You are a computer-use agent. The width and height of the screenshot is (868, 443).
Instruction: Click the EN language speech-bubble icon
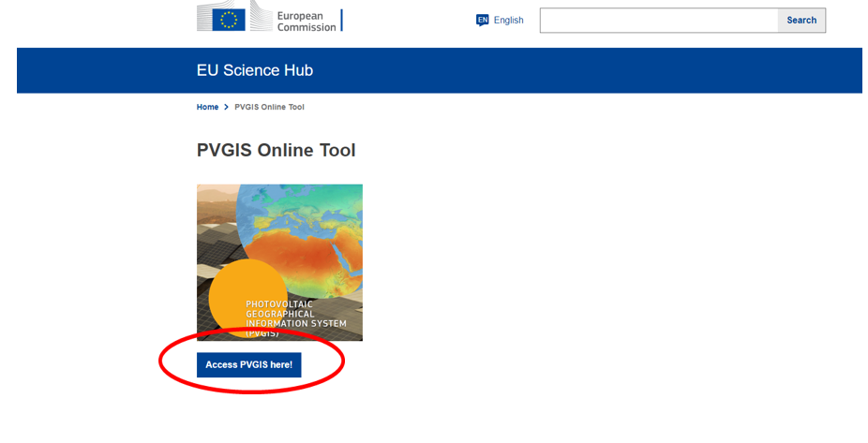[482, 20]
